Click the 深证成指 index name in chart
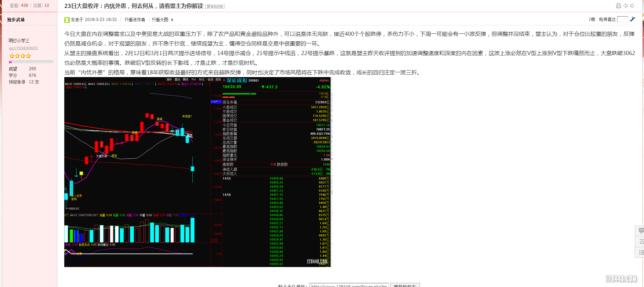 [237, 81]
